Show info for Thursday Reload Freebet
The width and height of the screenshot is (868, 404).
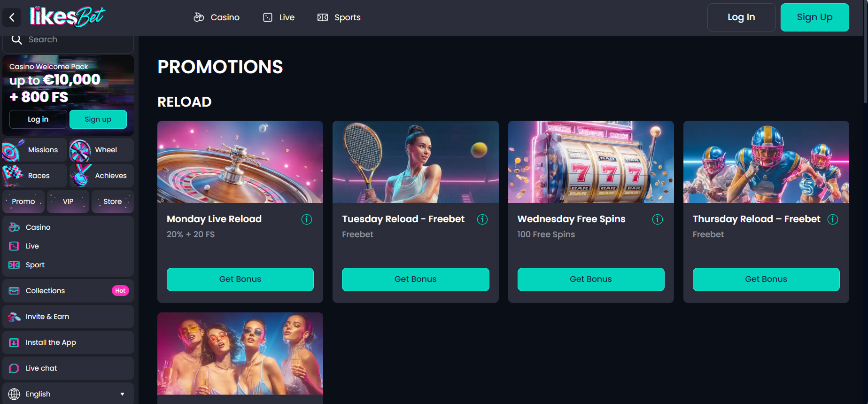click(x=833, y=219)
